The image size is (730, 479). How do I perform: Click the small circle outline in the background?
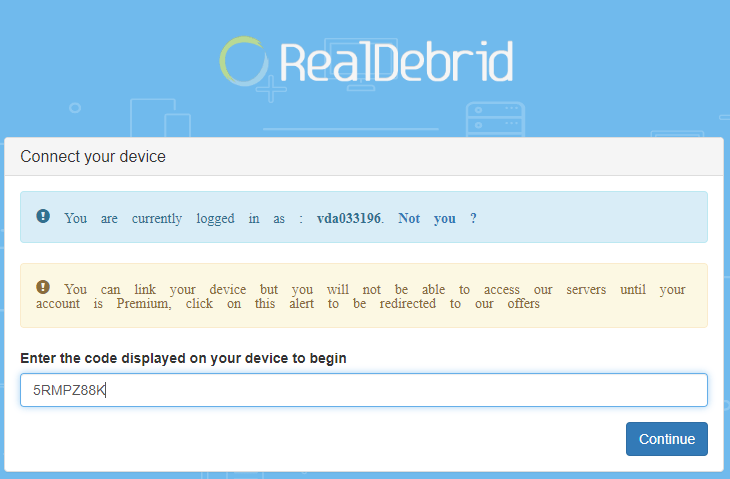point(75,108)
